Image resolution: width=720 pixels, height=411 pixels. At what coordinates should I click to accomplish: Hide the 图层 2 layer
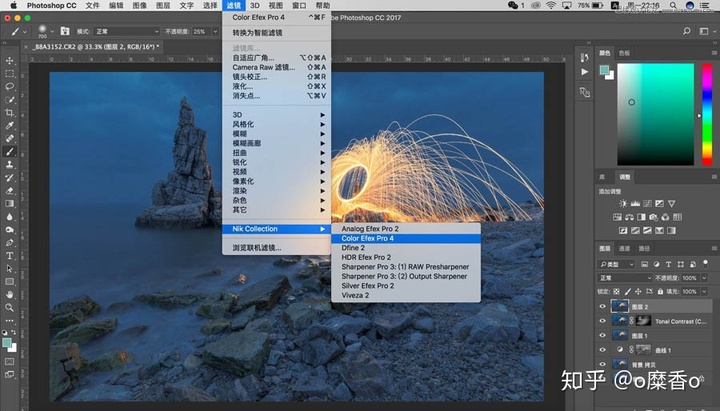(602, 307)
